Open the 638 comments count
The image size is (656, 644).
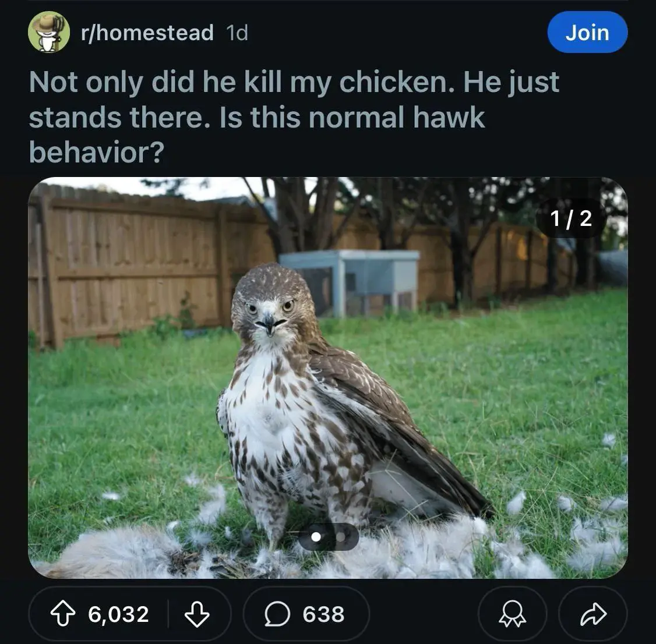[x=323, y=614]
